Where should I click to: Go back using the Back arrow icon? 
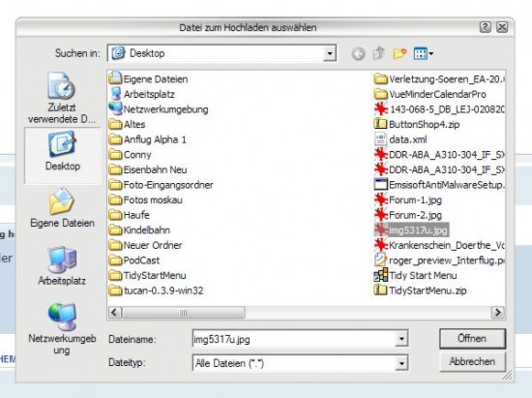358,53
